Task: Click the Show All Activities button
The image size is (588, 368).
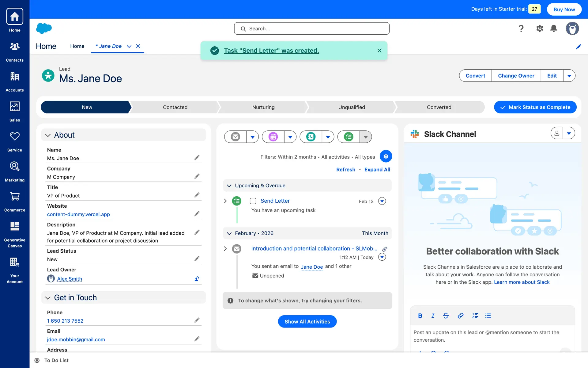Action: coord(307,321)
